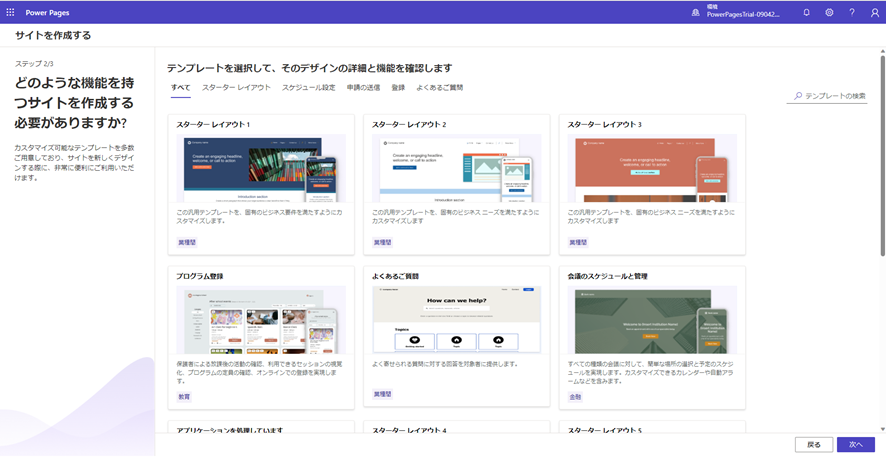The height and width of the screenshot is (457, 886).
Task: Click the テンプレートの検索 search field
Action: [827, 96]
